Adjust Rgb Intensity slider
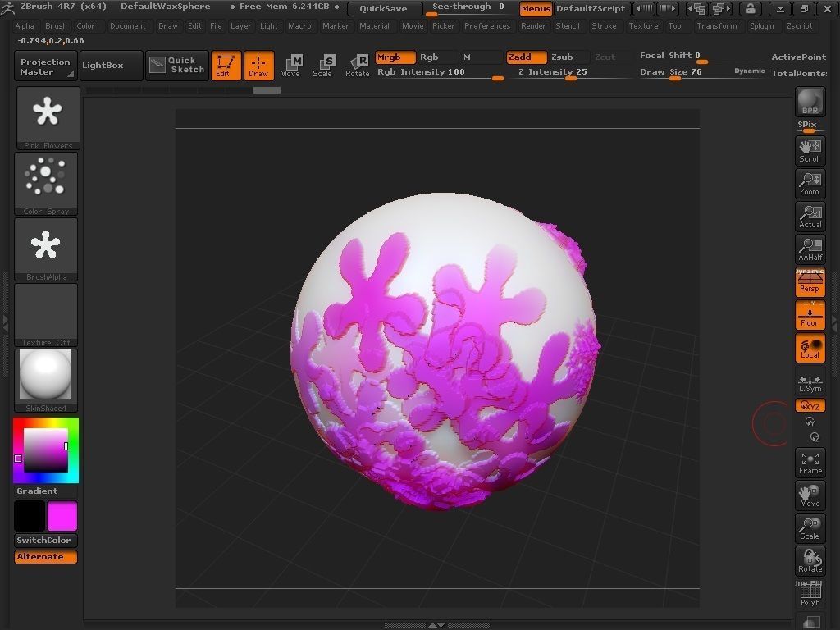Screen dimensions: 840x630 [440, 73]
